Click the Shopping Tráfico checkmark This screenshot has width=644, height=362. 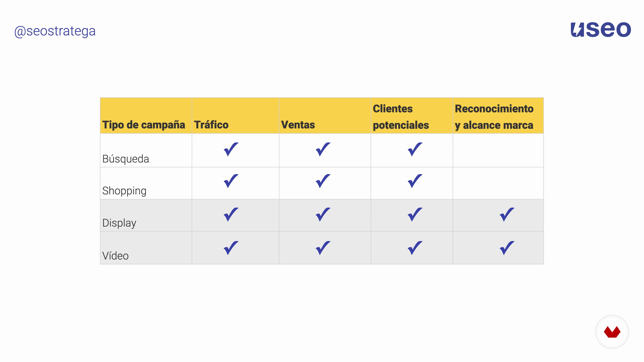(x=231, y=181)
